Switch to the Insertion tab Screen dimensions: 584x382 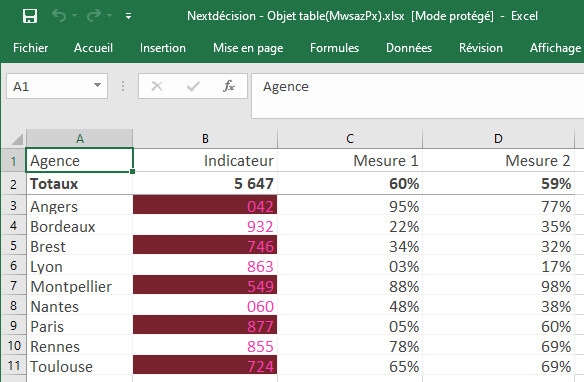(x=163, y=48)
